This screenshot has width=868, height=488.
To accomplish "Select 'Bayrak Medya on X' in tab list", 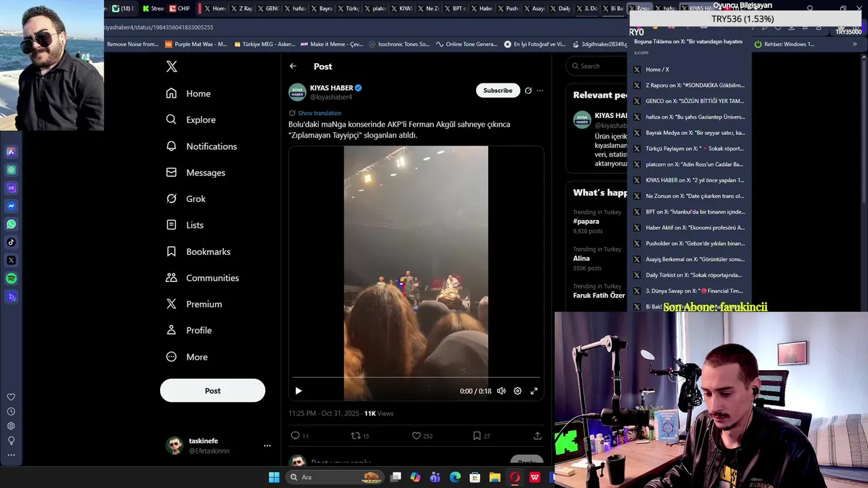I will click(690, 133).
